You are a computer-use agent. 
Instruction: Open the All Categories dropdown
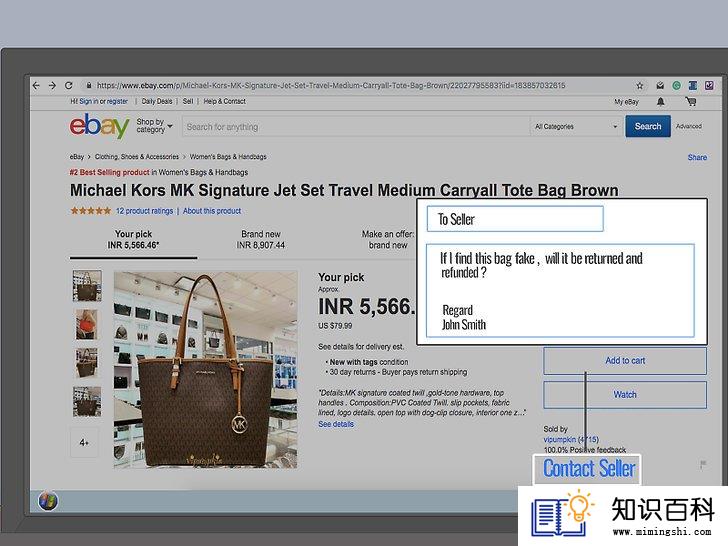tap(576, 126)
